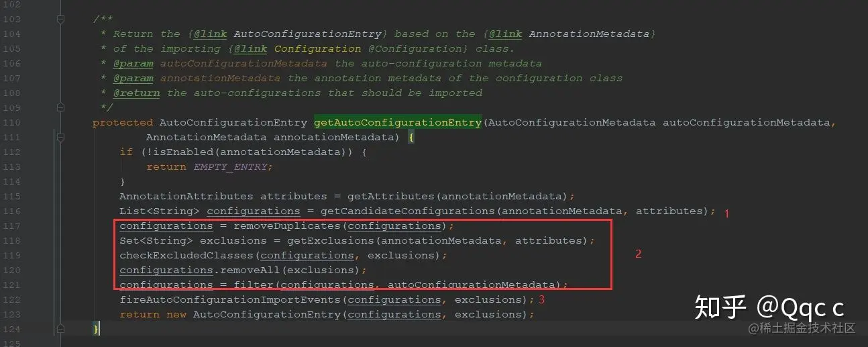Click the fold end marker at line 109
This screenshot has height=347, width=868.
tap(60, 107)
